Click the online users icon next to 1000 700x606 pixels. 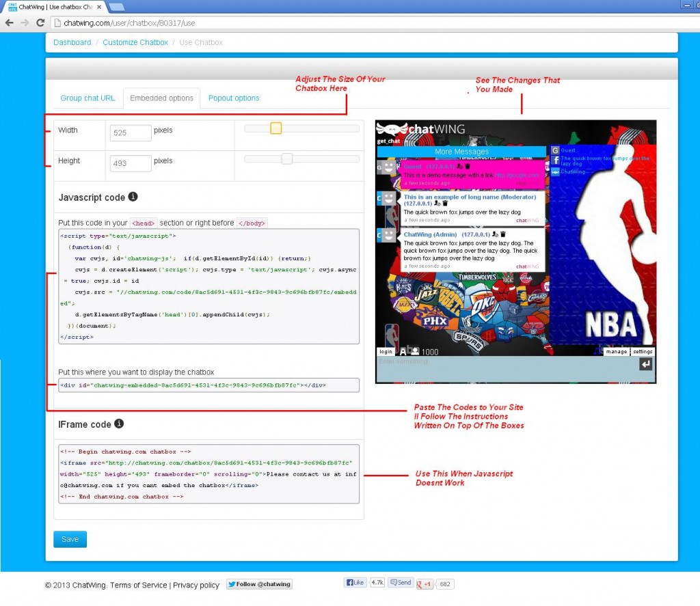[414, 350]
